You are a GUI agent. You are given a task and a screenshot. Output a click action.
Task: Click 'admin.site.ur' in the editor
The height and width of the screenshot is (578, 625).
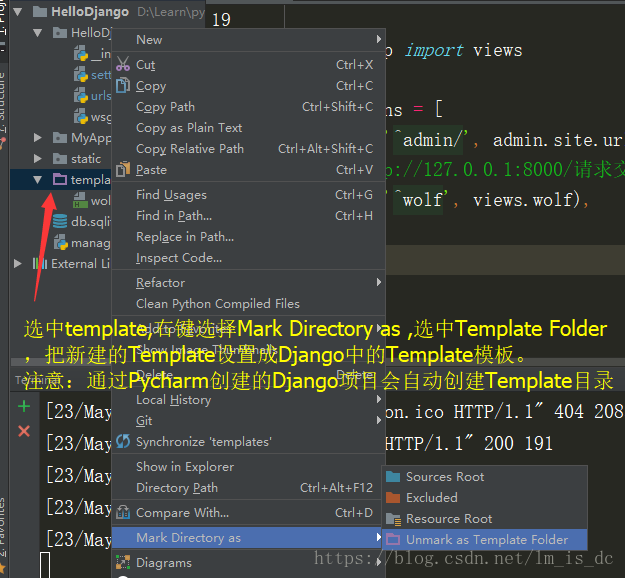[557, 140]
